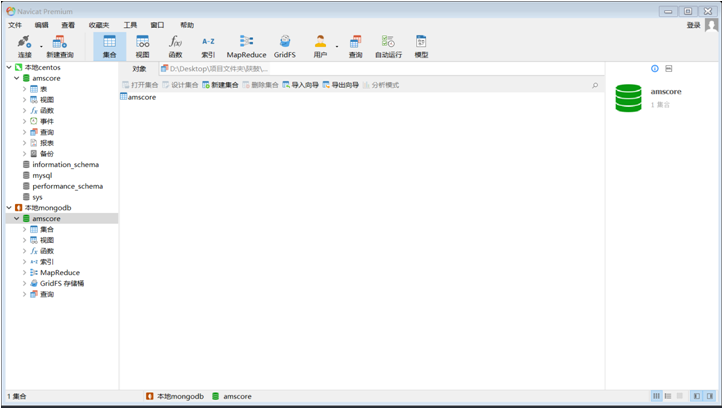Open the 工具 menu

[x=130, y=25]
